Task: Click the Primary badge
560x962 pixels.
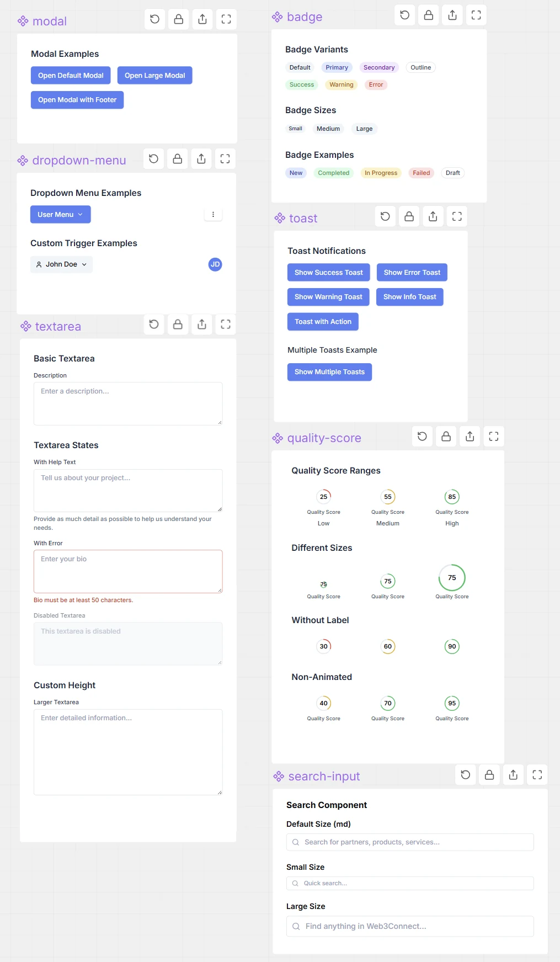Action: (337, 67)
